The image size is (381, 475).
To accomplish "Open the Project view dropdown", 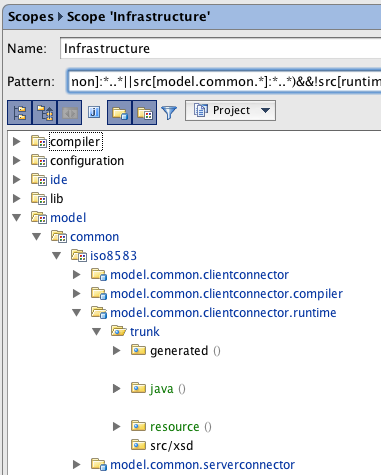I will coord(230,110).
